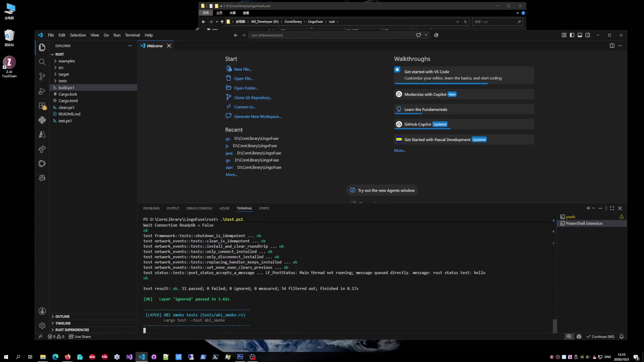Click the Customize Layout icon
The height and width of the screenshot is (362, 644).
click(x=564, y=35)
